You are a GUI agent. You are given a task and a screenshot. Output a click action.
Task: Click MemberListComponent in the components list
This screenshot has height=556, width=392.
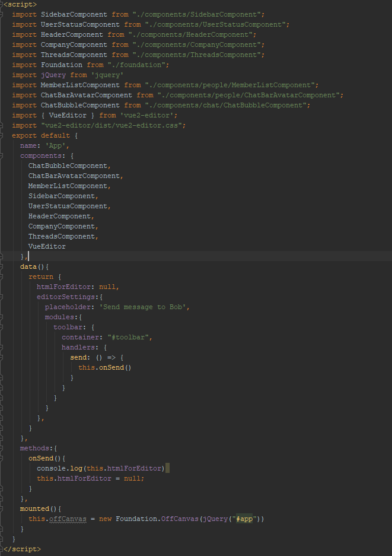coord(68,186)
